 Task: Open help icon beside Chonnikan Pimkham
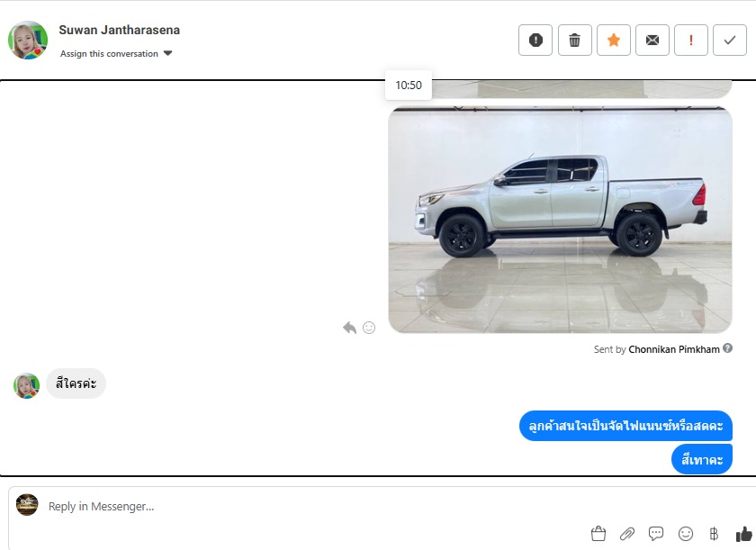(727, 348)
